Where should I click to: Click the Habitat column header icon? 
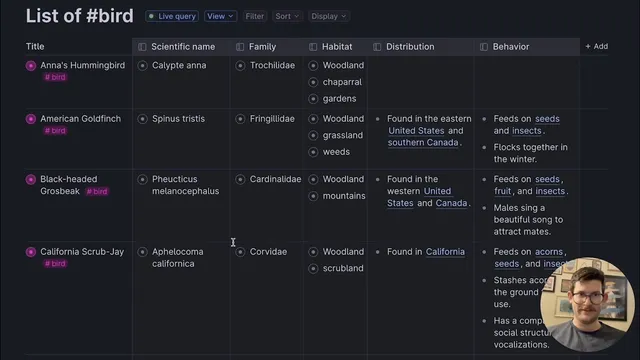pos(313,47)
